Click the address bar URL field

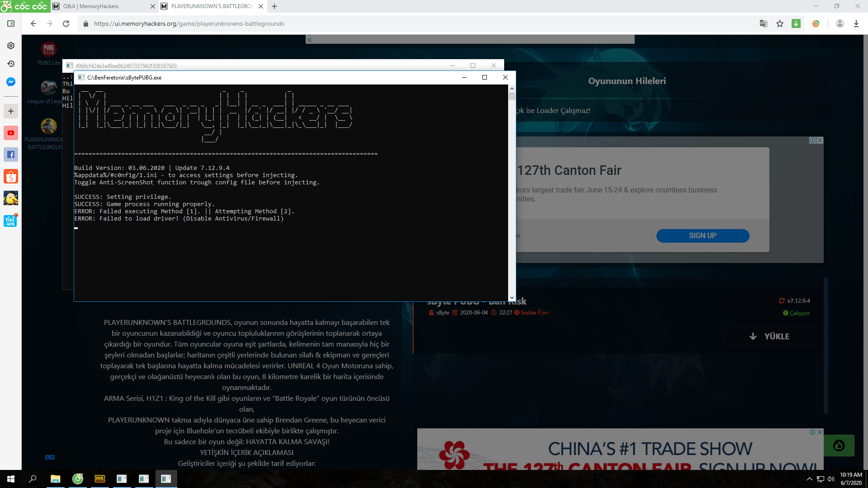click(x=416, y=23)
